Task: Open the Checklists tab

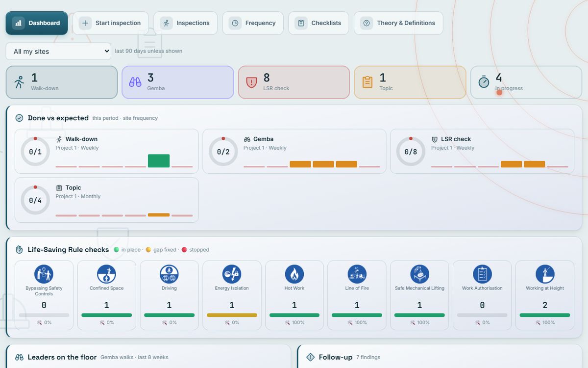Action: point(318,23)
